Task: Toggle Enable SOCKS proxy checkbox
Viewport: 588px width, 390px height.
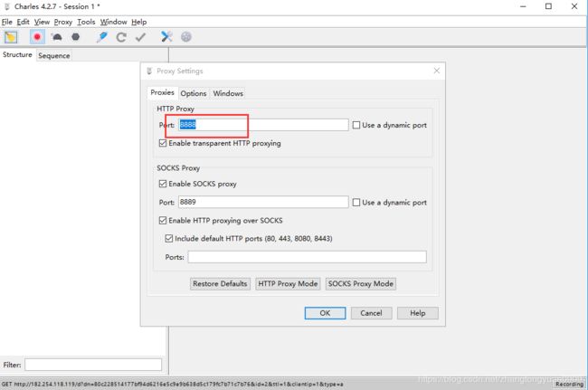Action: click(163, 184)
